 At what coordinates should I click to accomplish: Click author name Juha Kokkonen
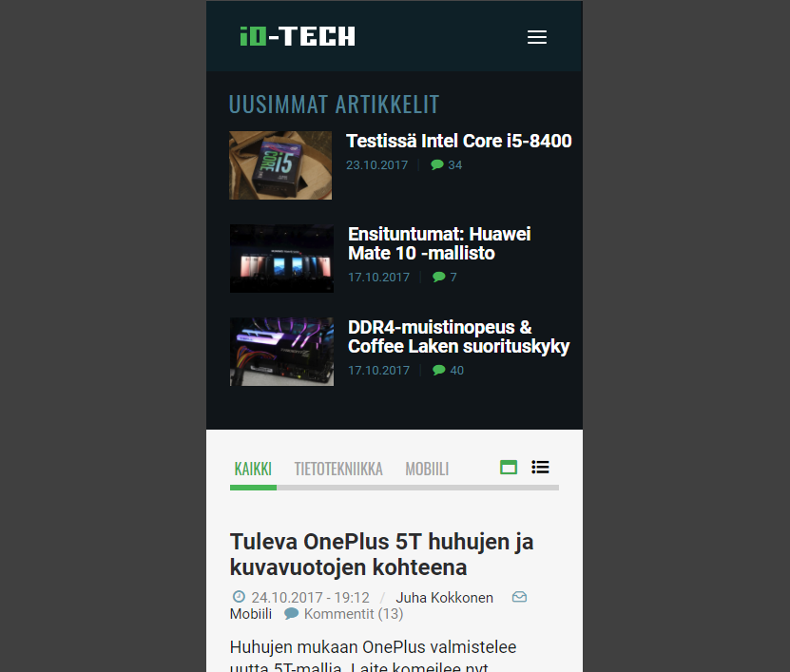click(444, 598)
